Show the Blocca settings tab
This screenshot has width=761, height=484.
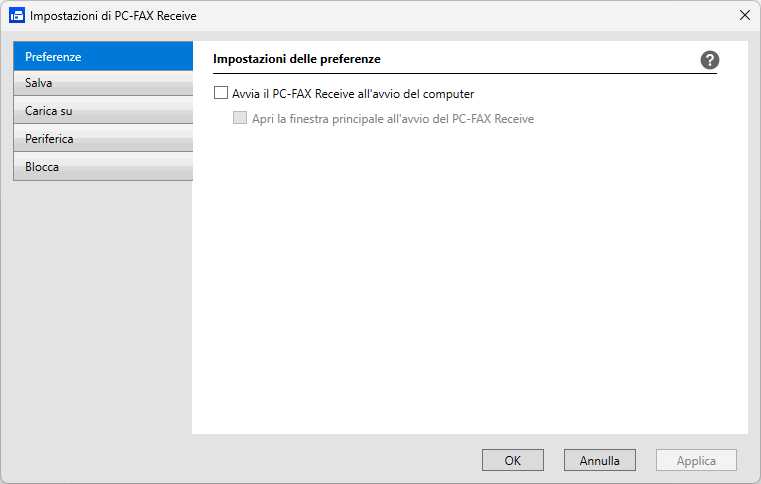102,167
